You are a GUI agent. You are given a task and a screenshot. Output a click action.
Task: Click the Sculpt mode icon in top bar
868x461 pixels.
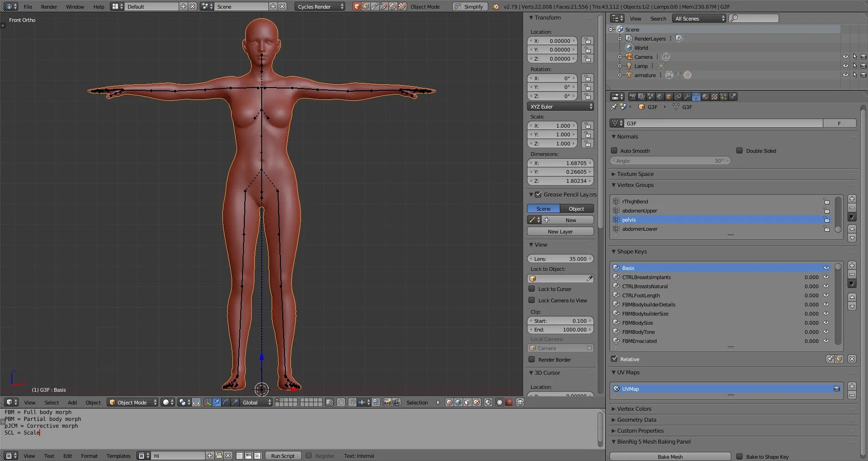click(375, 6)
